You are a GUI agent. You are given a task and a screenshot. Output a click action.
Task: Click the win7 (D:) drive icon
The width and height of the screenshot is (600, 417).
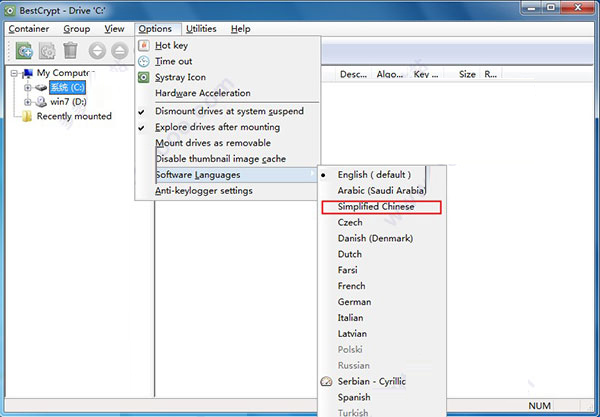pyautogui.click(x=41, y=102)
